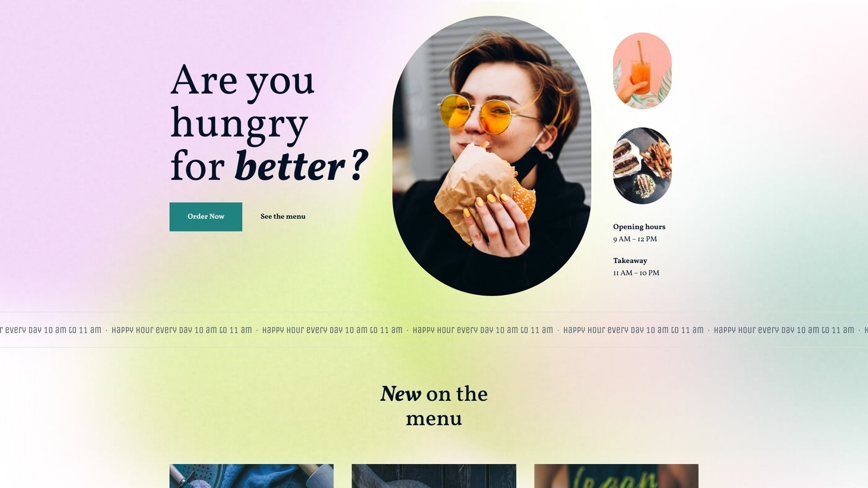Select the sandwiches and fries oval thumbnail

point(642,165)
